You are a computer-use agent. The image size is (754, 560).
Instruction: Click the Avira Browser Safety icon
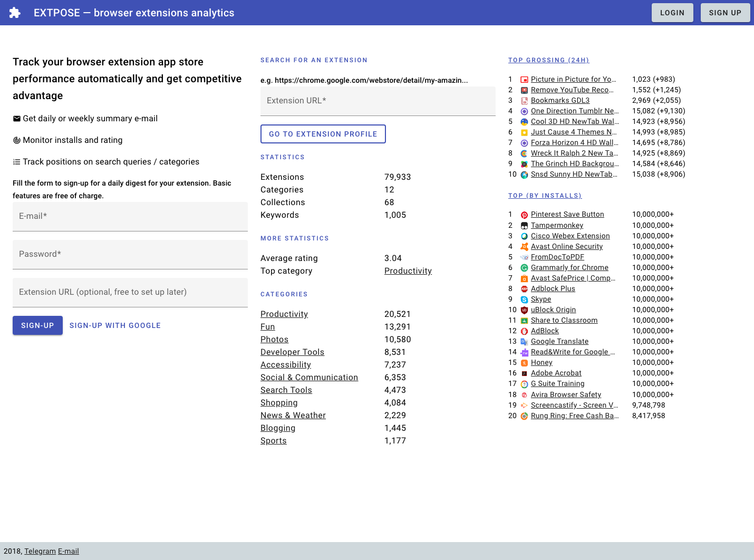click(x=524, y=395)
